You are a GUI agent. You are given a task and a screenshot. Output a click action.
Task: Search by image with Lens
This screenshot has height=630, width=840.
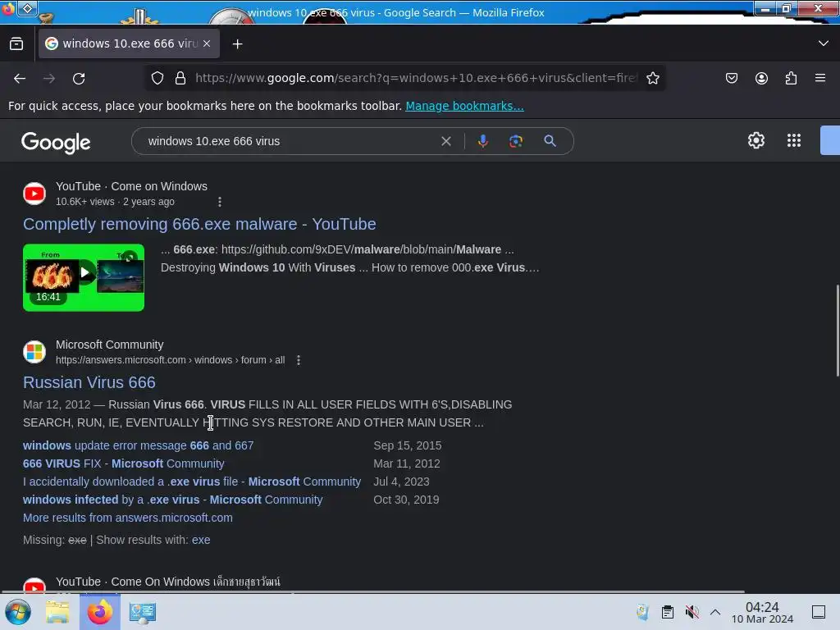click(x=515, y=141)
